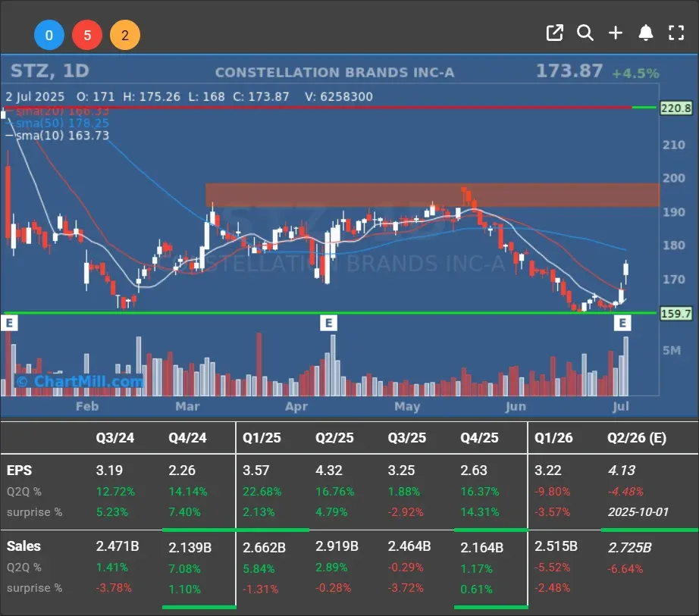This screenshot has width=699, height=616.
Task: Click the 220.8 resistance price label
Action: click(675, 108)
